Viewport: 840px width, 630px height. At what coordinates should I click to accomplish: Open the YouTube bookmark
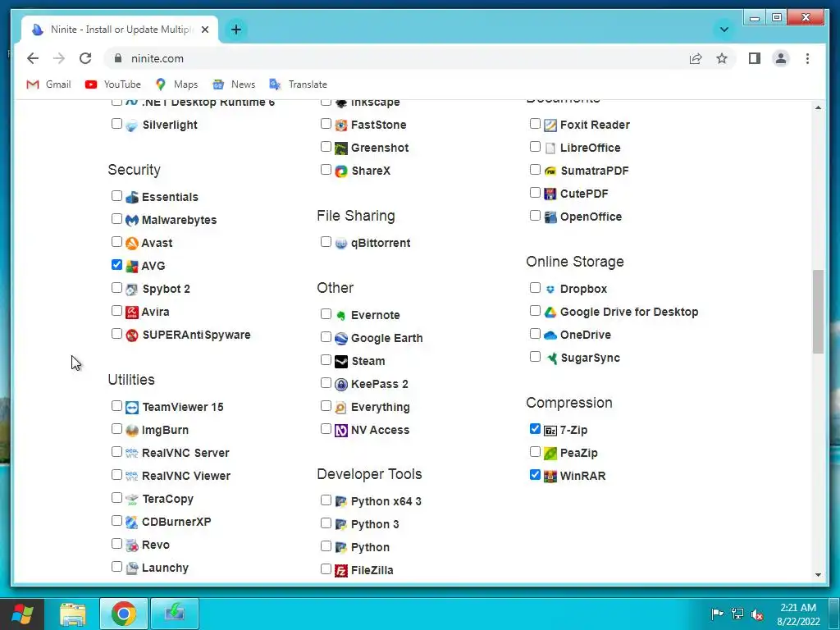[x=113, y=84]
